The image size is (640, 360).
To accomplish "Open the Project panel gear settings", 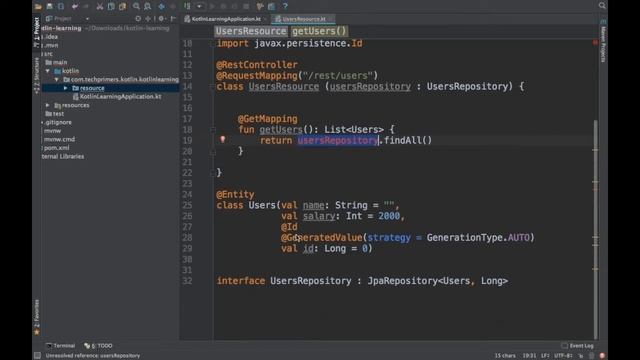I will point(161,19).
